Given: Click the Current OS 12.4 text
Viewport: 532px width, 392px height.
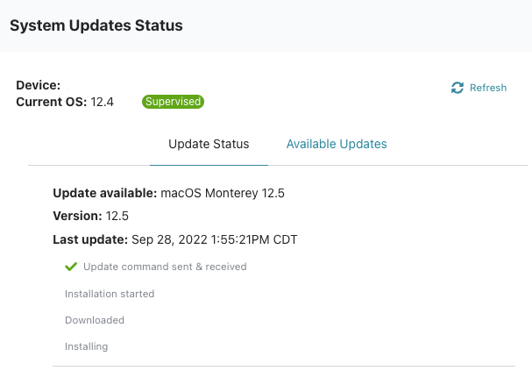Looking at the screenshot, I should [x=65, y=102].
